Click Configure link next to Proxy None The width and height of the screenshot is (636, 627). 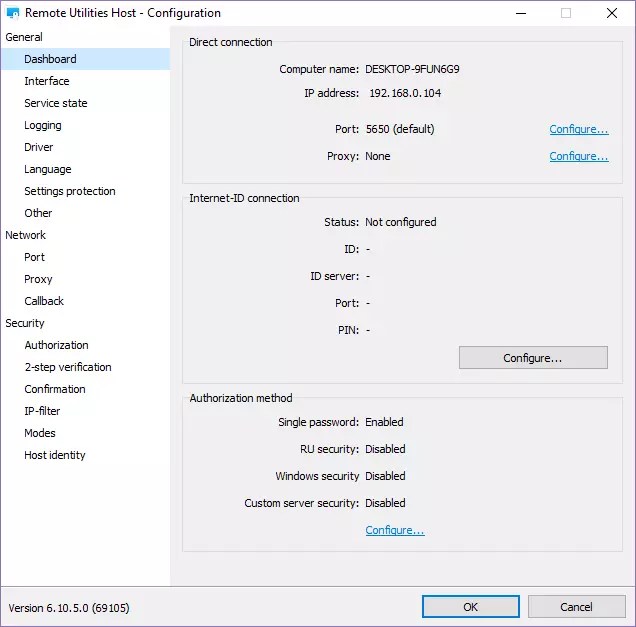(x=579, y=156)
